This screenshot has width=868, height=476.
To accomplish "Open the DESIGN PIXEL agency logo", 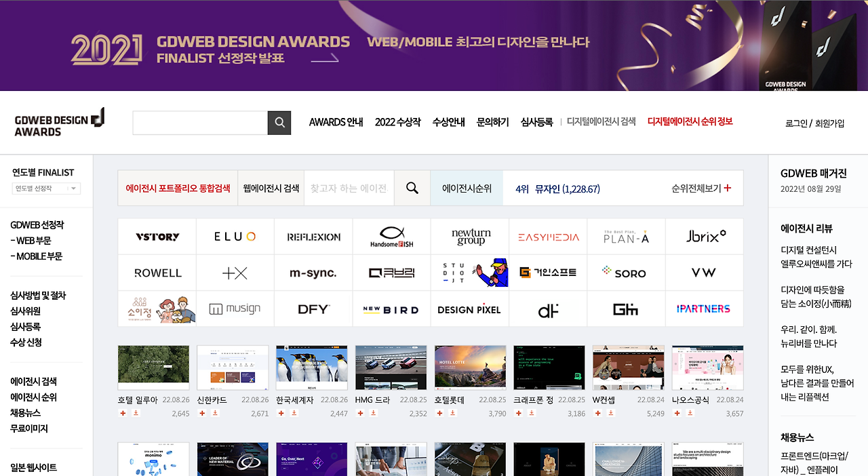I will coord(470,309).
